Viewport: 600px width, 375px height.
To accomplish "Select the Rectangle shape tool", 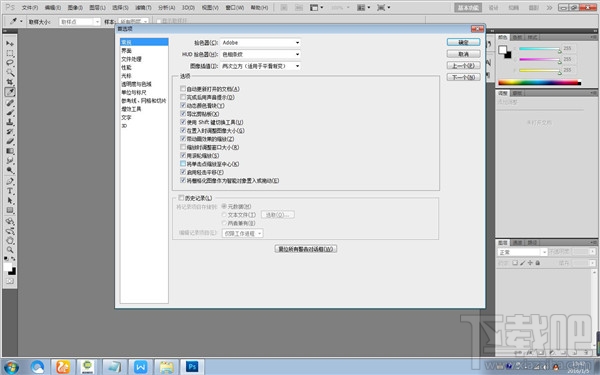I will tap(10, 210).
